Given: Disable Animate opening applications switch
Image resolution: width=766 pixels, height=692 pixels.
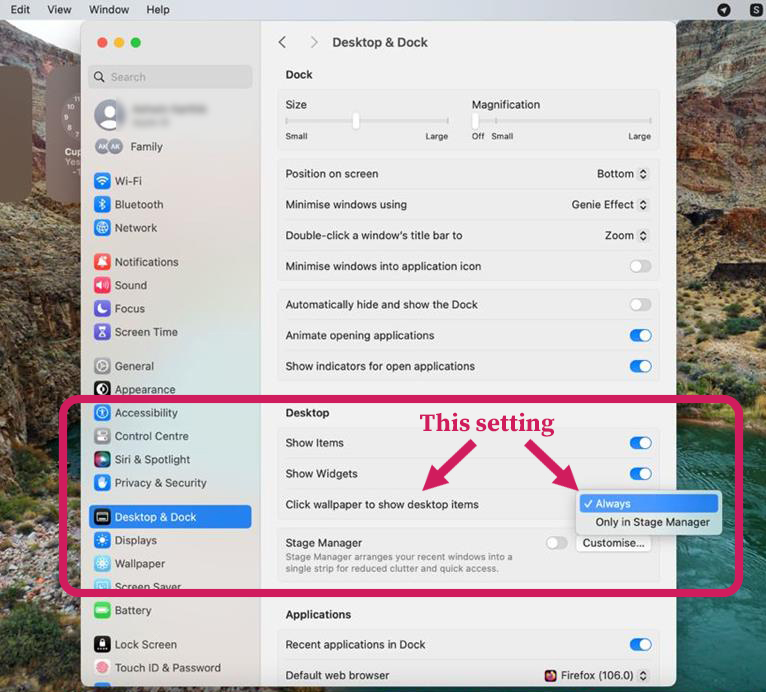Looking at the screenshot, I should pos(640,336).
